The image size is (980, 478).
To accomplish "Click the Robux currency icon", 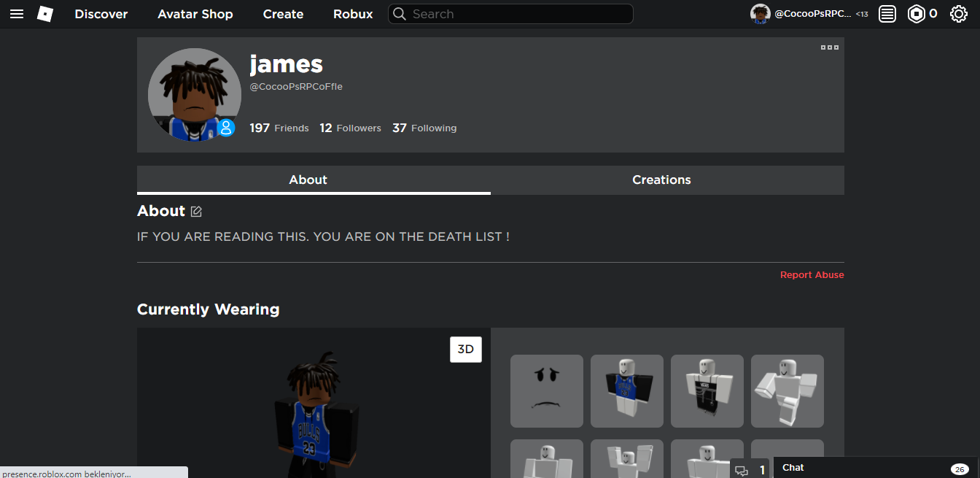I will 916,14.
